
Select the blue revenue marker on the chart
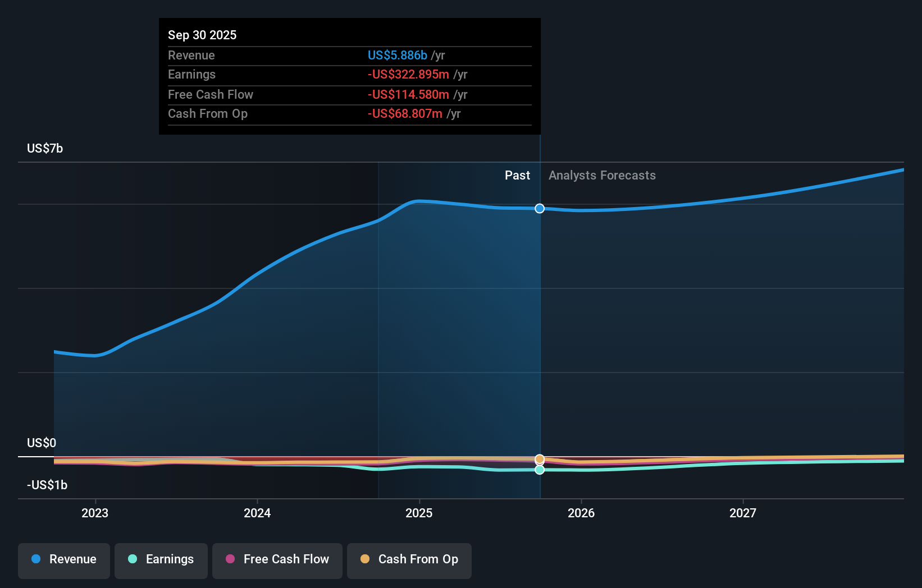(539, 208)
